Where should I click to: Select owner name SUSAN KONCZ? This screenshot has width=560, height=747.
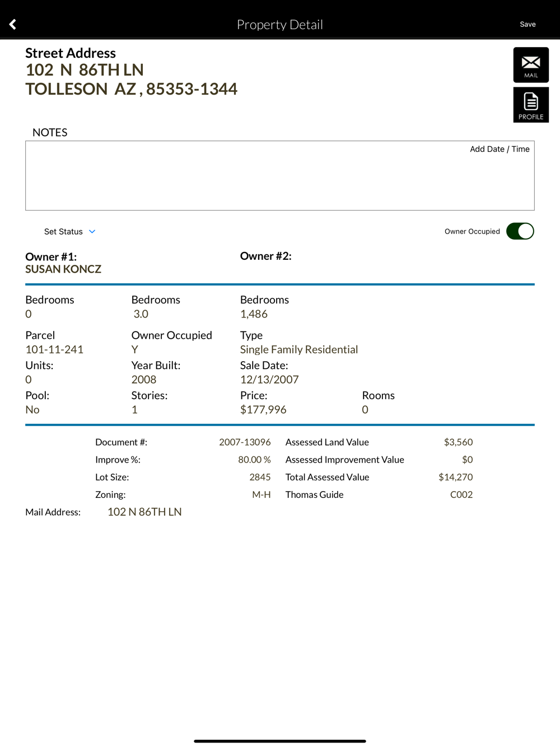(x=63, y=269)
